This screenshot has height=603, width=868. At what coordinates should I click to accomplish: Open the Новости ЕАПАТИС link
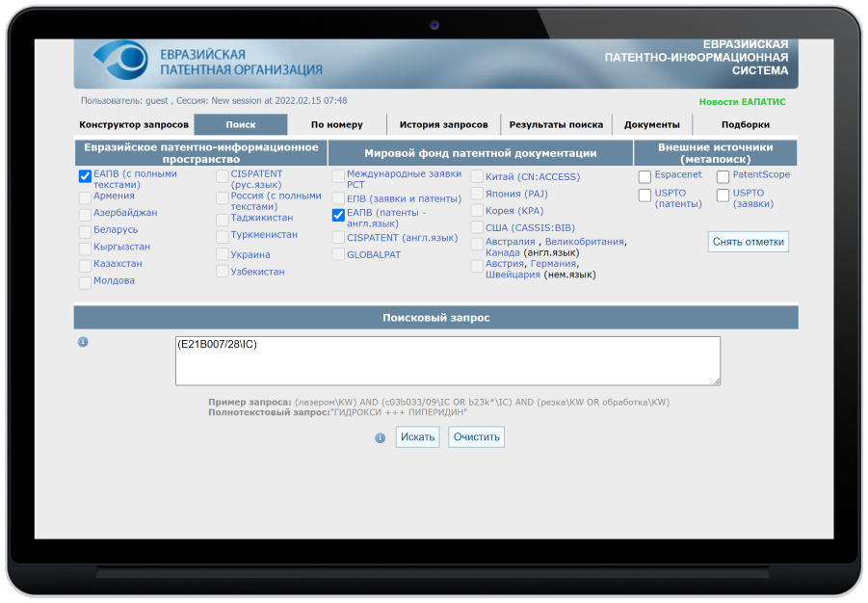pos(742,101)
